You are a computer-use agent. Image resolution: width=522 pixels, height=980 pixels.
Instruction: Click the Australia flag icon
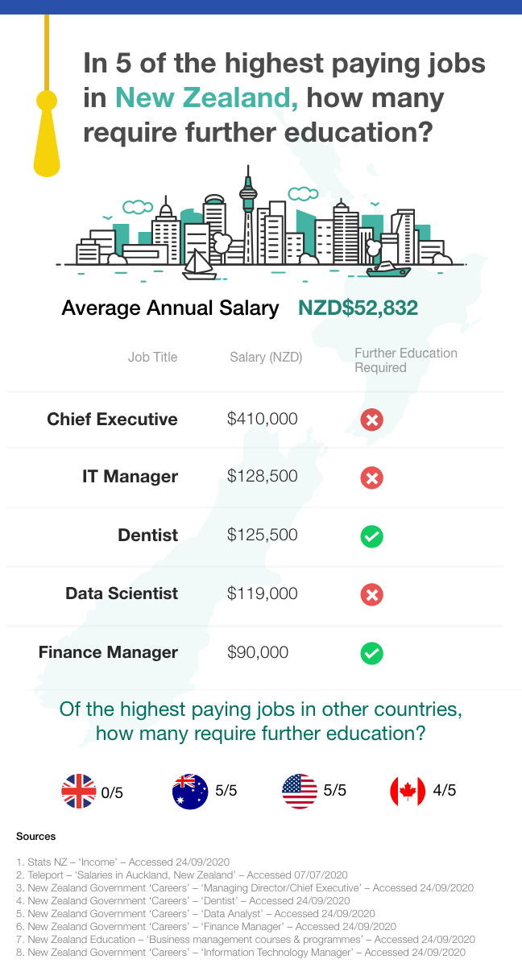click(x=189, y=792)
